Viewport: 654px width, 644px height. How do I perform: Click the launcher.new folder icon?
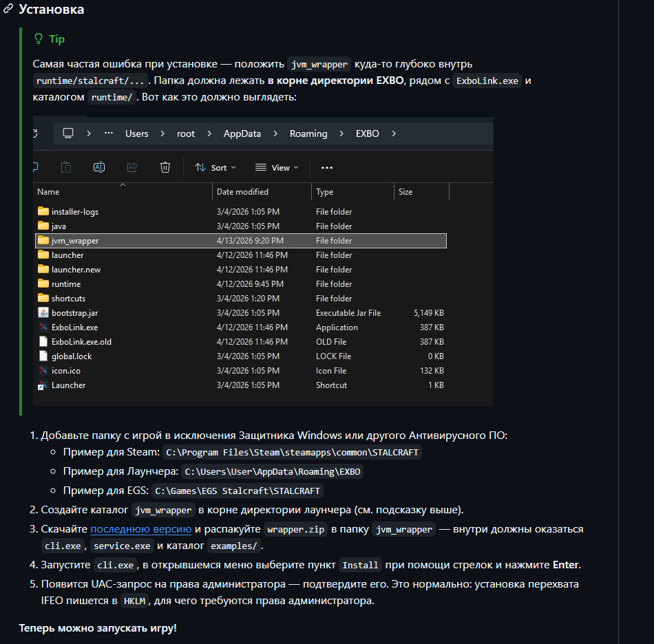point(43,269)
